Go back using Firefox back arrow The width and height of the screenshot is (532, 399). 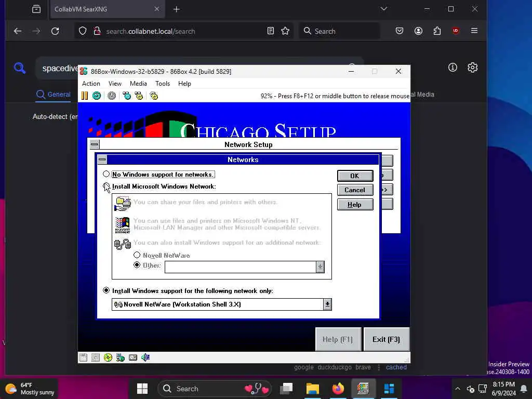click(18, 31)
